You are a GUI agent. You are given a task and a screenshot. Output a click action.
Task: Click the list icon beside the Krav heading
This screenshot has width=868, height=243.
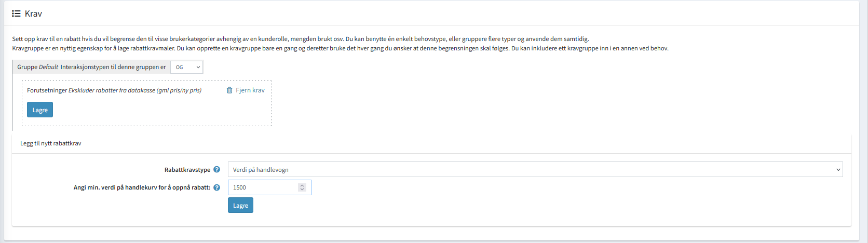coord(16,14)
